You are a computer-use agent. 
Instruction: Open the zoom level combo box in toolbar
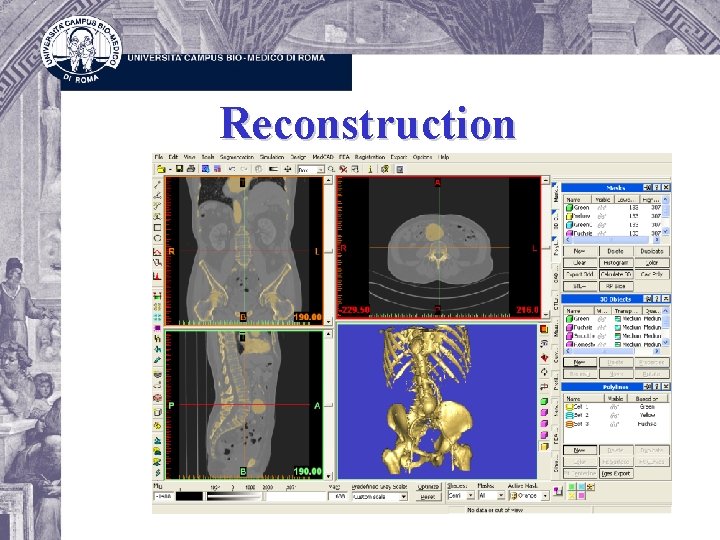311,170
